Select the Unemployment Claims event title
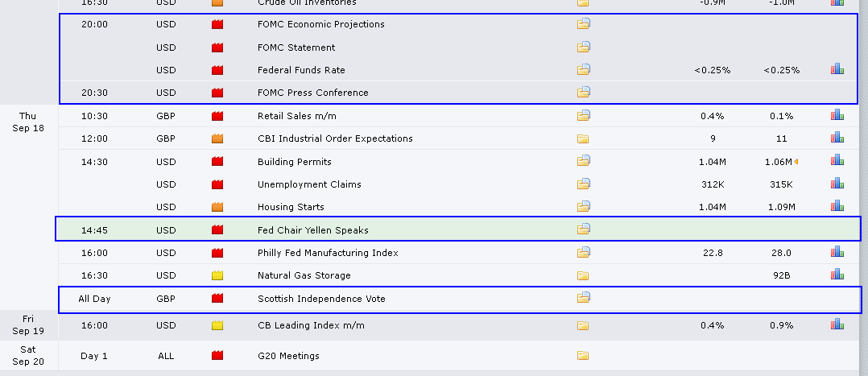 pos(309,184)
